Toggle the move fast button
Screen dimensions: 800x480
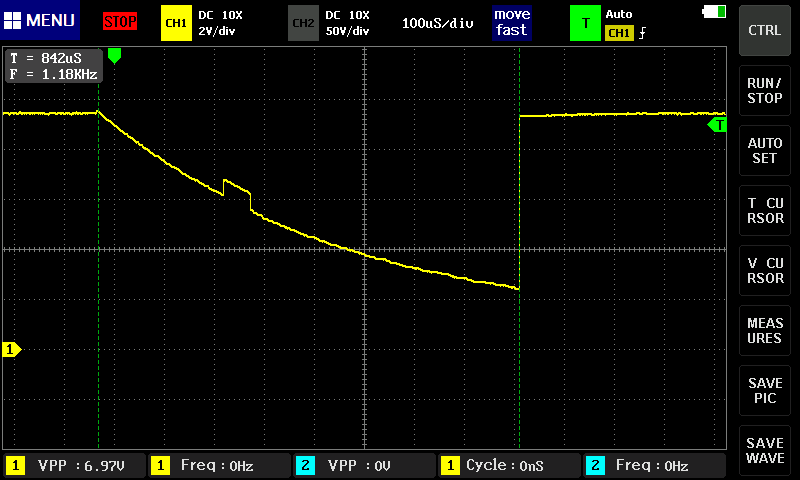click(512, 22)
